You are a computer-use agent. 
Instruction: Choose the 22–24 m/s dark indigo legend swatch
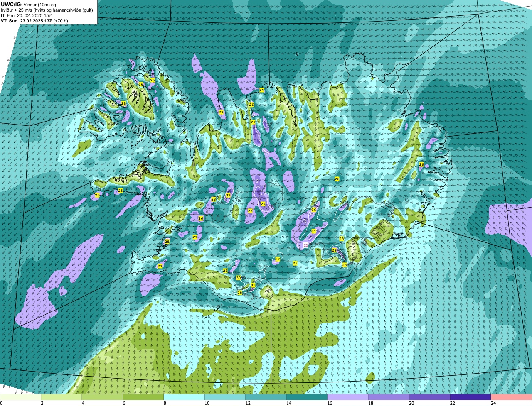click(470, 397)
